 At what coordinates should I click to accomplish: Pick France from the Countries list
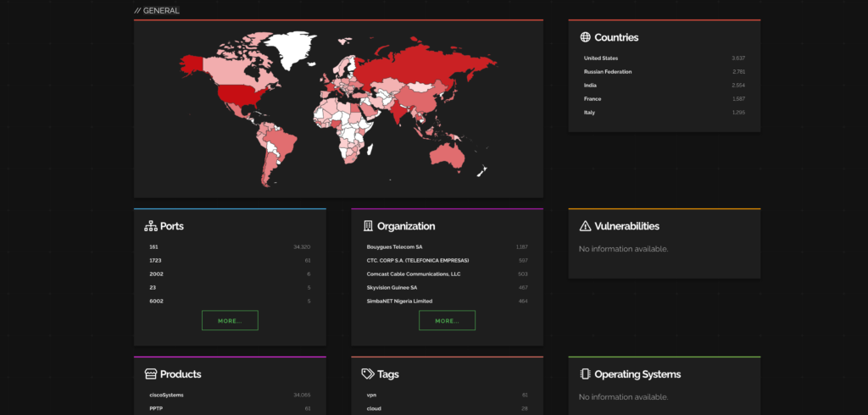593,99
